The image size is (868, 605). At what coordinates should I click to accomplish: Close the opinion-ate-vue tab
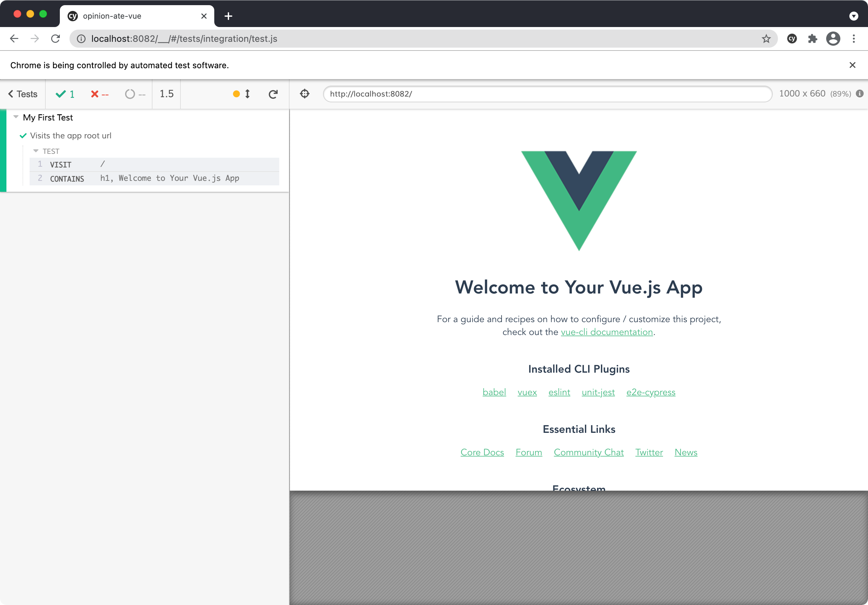[x=204, y=16]
